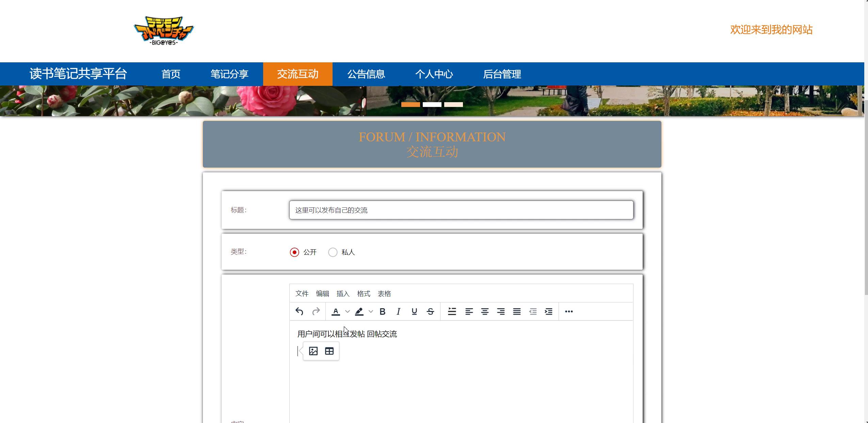Toggle bold formatting in editor

coord(382,311)
